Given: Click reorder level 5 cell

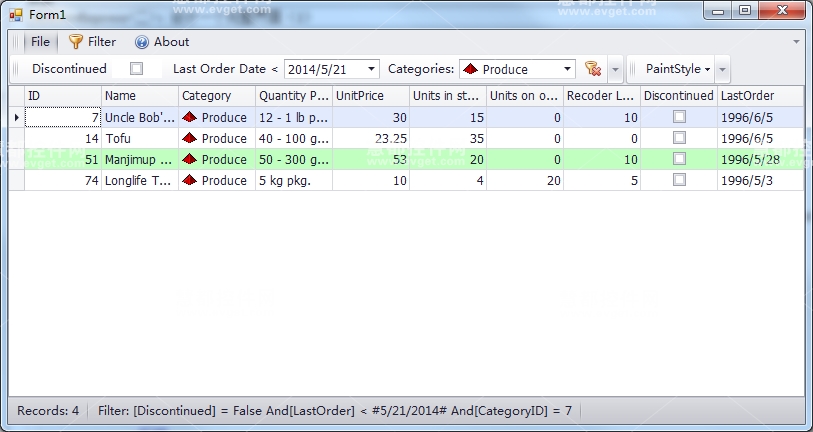Looking at the screenshot, I should coord(602,180).
